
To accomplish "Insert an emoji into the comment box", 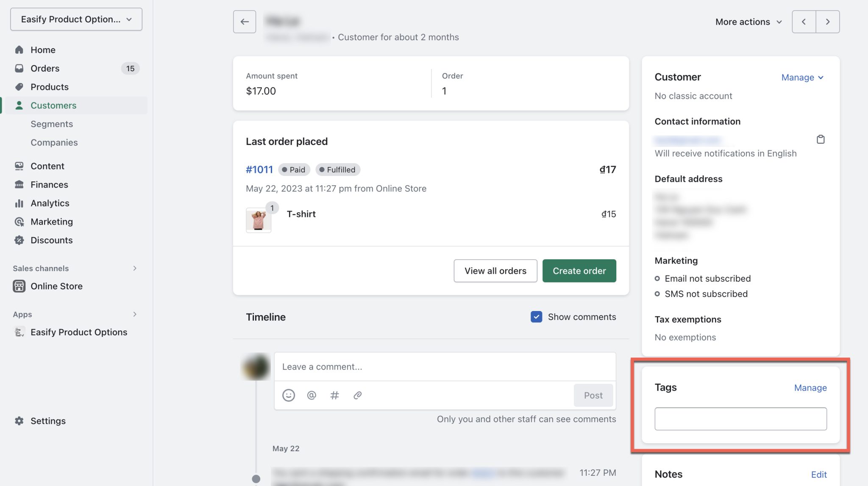I will [x=289, y=395].
